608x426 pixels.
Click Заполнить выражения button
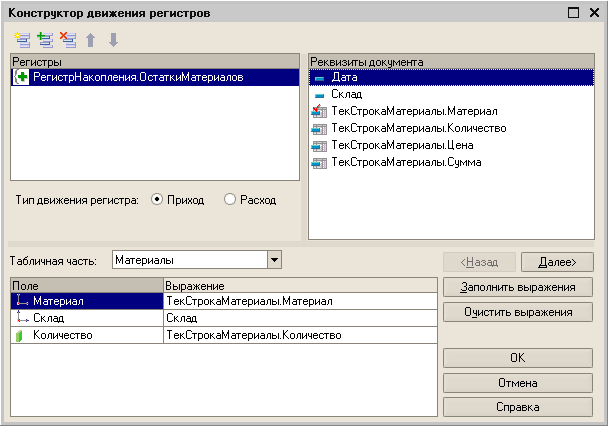click(x=518, y=287)
